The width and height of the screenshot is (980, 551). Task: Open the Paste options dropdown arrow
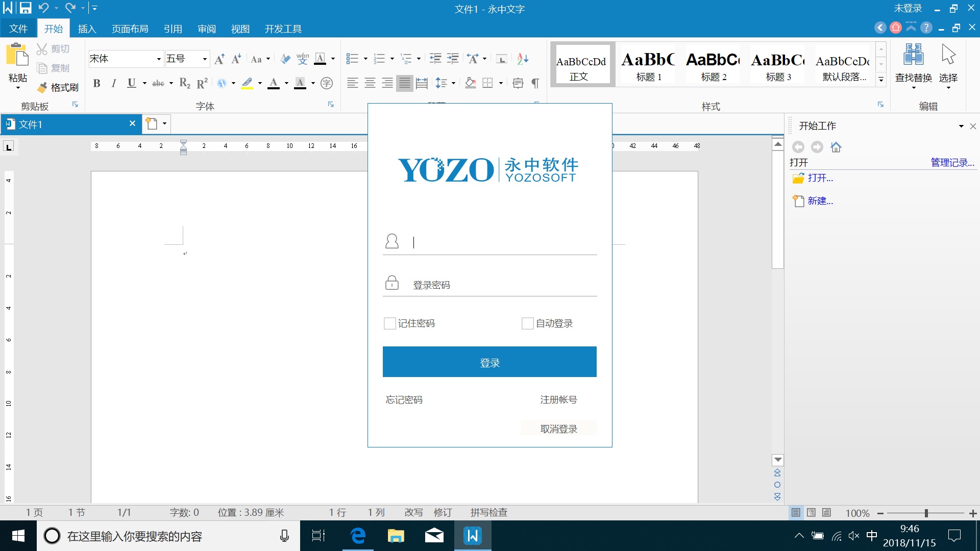[x=18, y=88]
